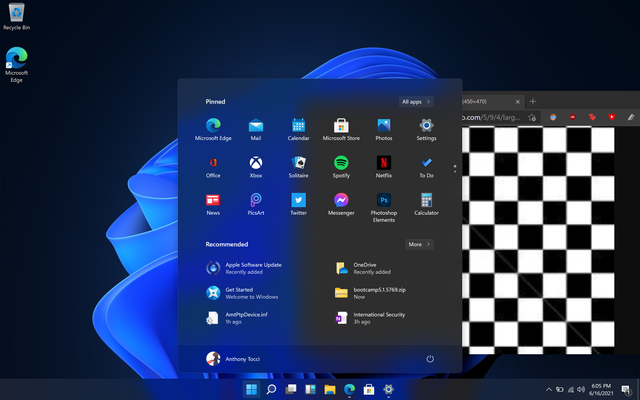The image size is (640, 400).
Task: Open Widgets from the taskbar
Action: click(x=310, y=389)
